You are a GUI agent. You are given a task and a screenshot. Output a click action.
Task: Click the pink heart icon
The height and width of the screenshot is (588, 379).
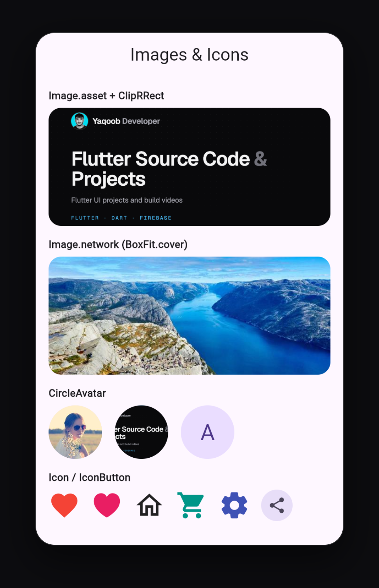107,505
